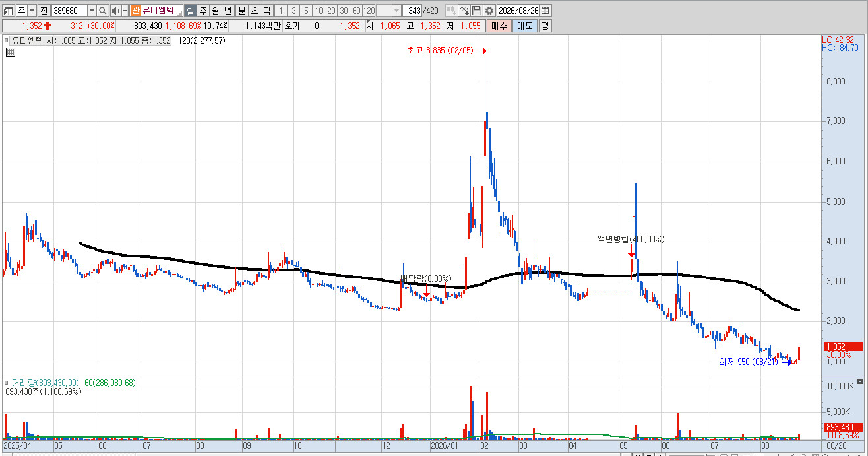The height and width of the screenshot is (456, 868).
Task: Open the empty interval combo box dropdown arrow
Action: [396, 11]
